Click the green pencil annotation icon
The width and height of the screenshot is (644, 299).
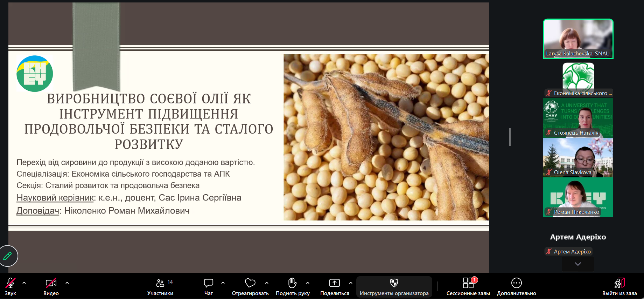coord(8,256)
